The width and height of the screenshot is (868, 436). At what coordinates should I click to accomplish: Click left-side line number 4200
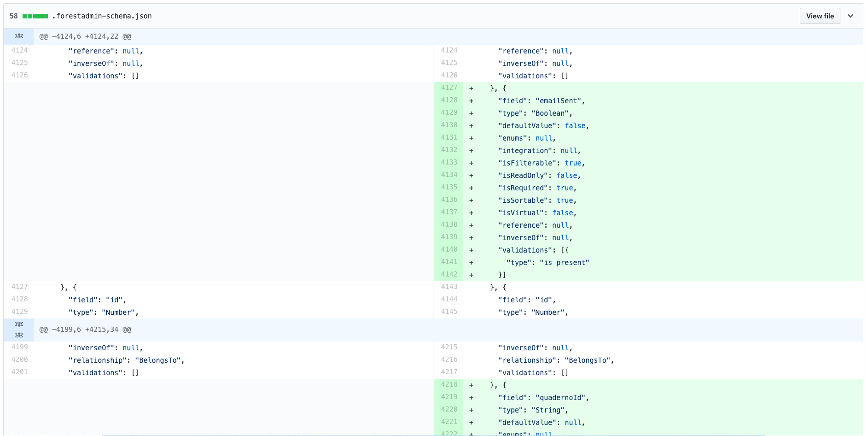coord(19,359)
